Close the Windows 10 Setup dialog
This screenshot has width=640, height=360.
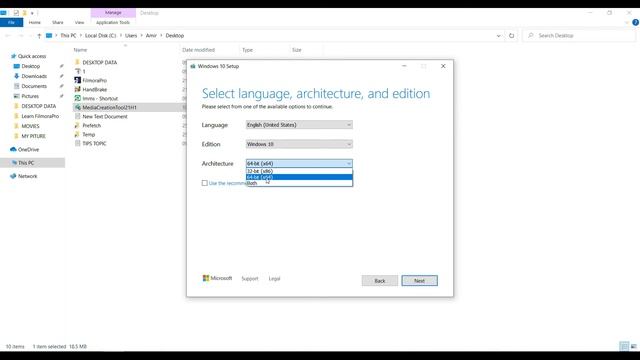(443, 66)
